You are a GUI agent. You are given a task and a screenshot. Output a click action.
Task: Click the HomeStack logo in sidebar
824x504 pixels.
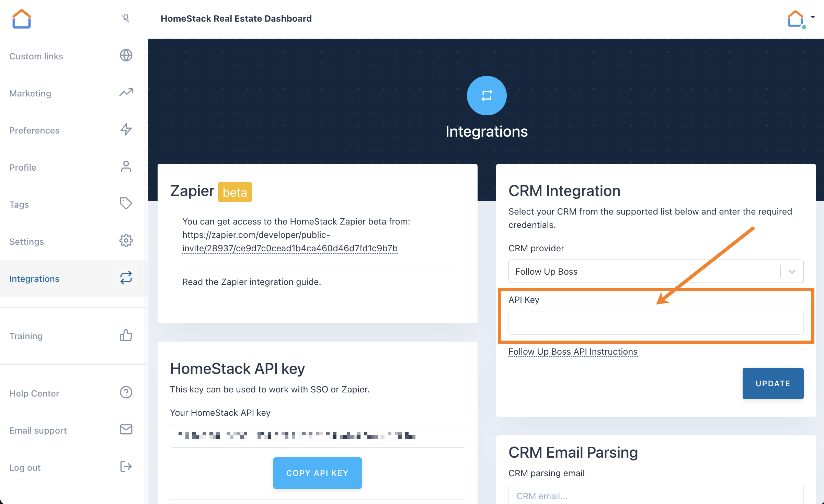pos(22,19)
